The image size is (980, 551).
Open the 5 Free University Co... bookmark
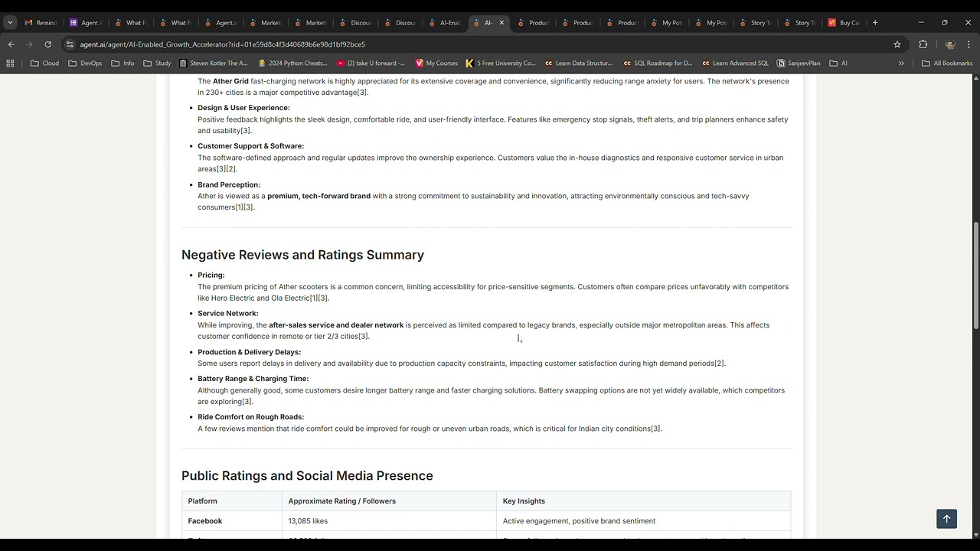[501, 63]
